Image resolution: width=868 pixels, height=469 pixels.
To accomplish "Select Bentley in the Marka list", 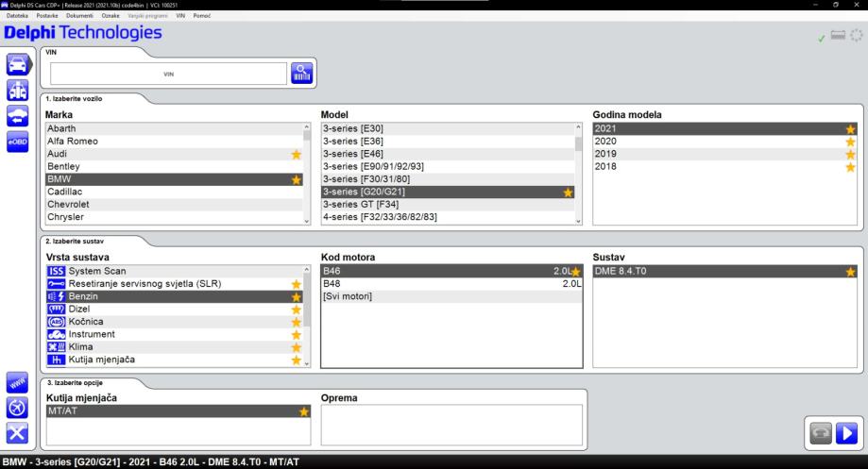I will pyautogui.click(x=175, y=166).
